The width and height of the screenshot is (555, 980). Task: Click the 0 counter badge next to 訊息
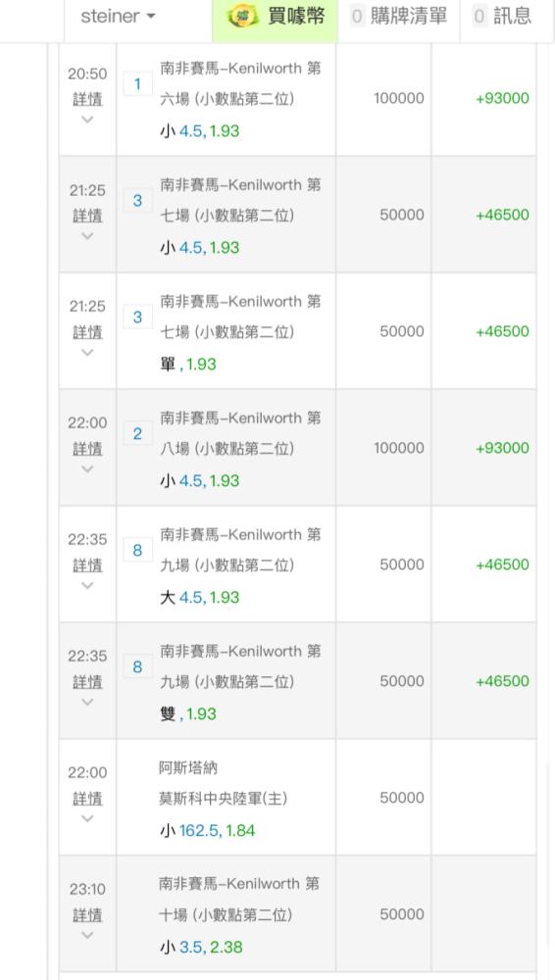479,17
